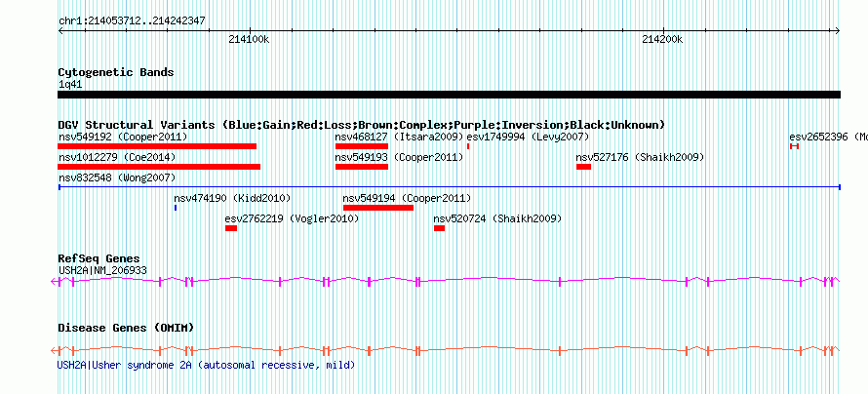Viewport: 868px width, 394px height.
Task: Select the black 1q41 cytogenetic band bar
Action: point(449,95)
